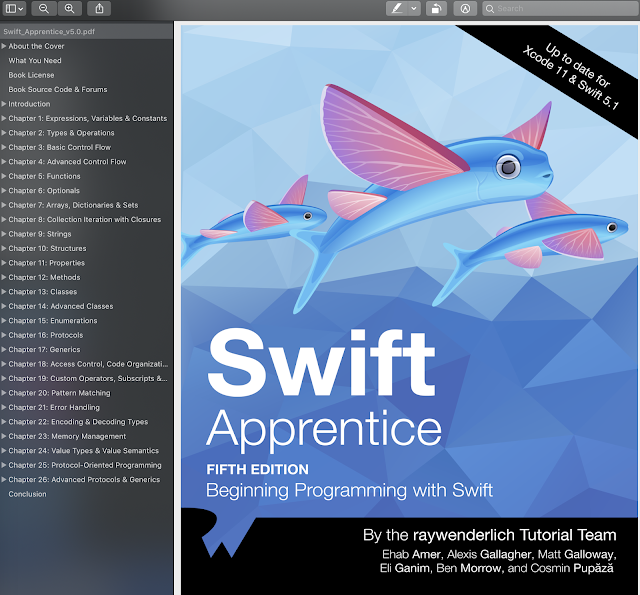Go to Chapter 1: Expressions, Variables & Constants
Screen dimensions: 640x595
click(x=88, y=118)
